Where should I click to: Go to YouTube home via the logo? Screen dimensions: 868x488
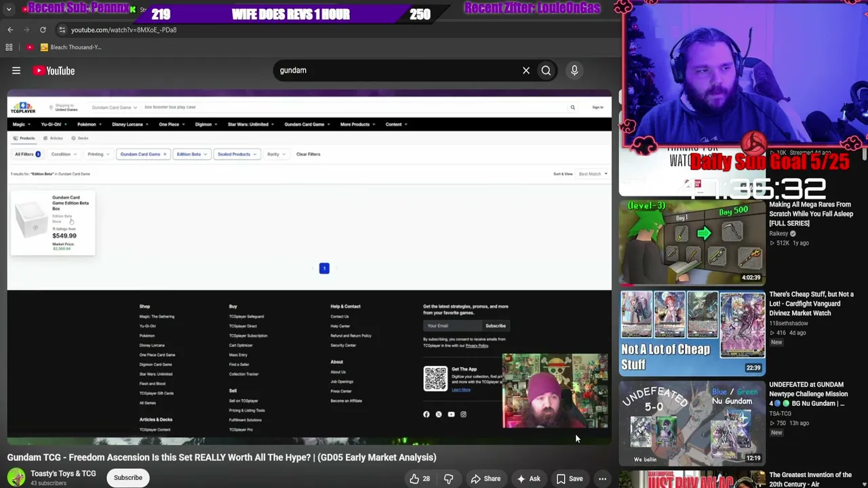(54, 70)
